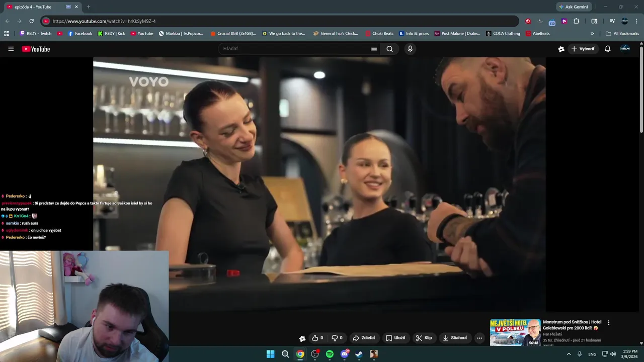Open Chrome apps grid in bookmarks bar
This screenshot has height=362, width=644.
point(7,34)
